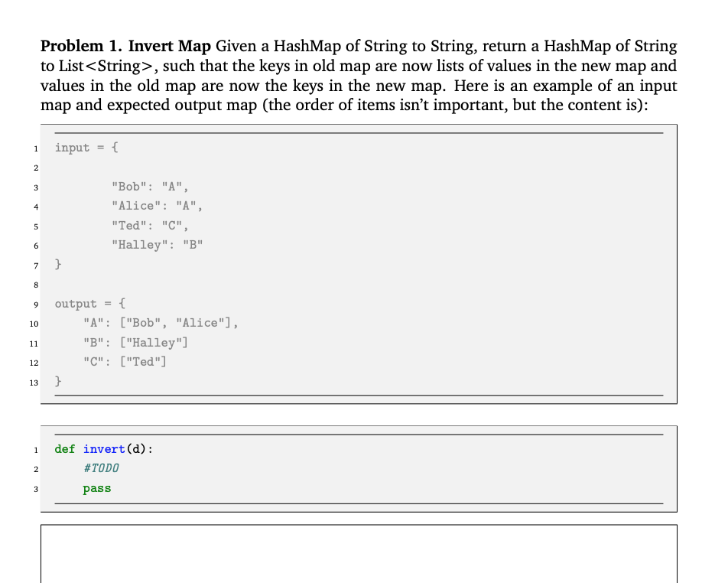Click the "output = {" code line
This screenshot has height=583, width=728.
[x=84, y=303]
